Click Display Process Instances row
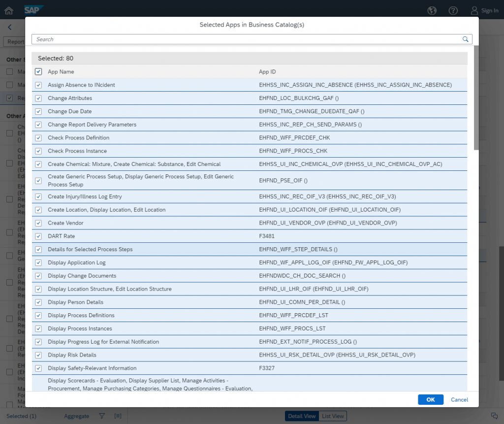Screen dimensions: 504x424 pos(250,328)
